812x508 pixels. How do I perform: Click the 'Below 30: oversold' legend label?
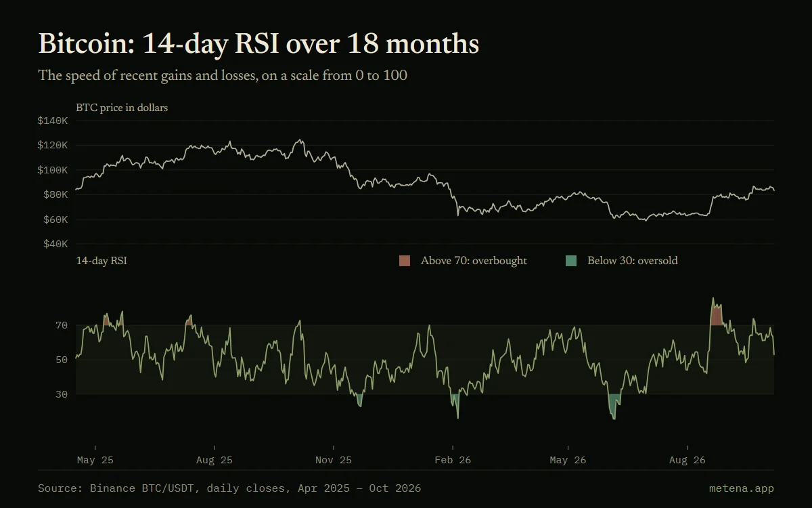(632, 261)
